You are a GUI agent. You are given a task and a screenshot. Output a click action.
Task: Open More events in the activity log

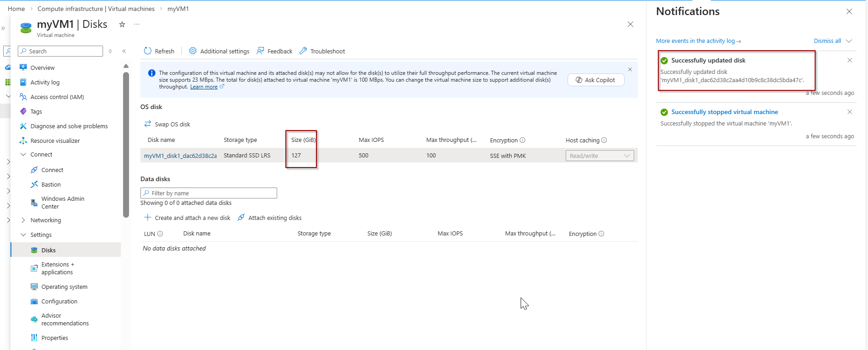[x=698, y=41]
